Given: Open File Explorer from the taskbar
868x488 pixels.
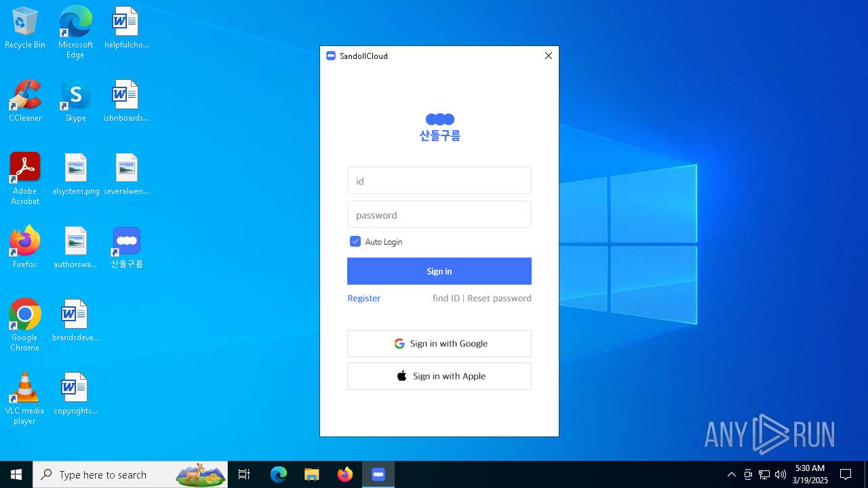Looking at the screenshot, I should click(311, 474).
